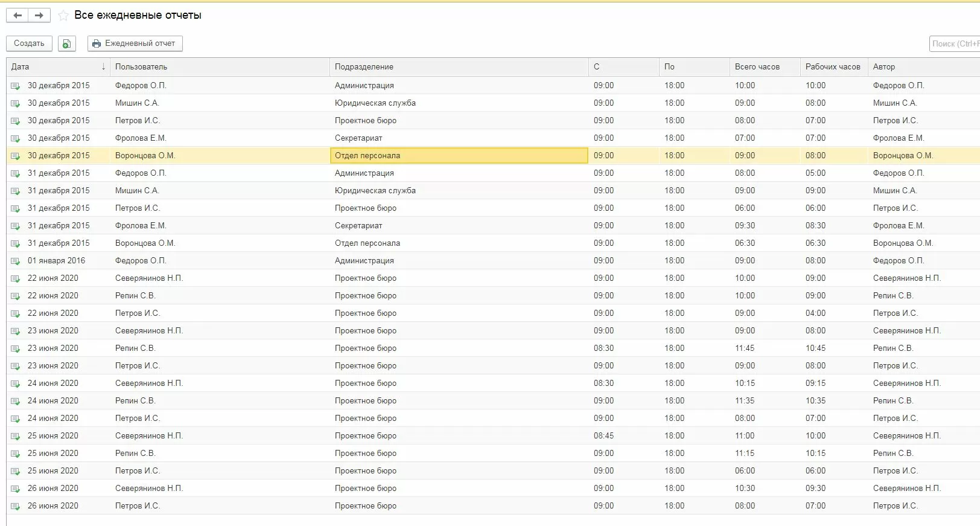Select 'Администрация' in the 31 декабря 2015 row
The width and height of the screenshot is (980, 526).
364,173
